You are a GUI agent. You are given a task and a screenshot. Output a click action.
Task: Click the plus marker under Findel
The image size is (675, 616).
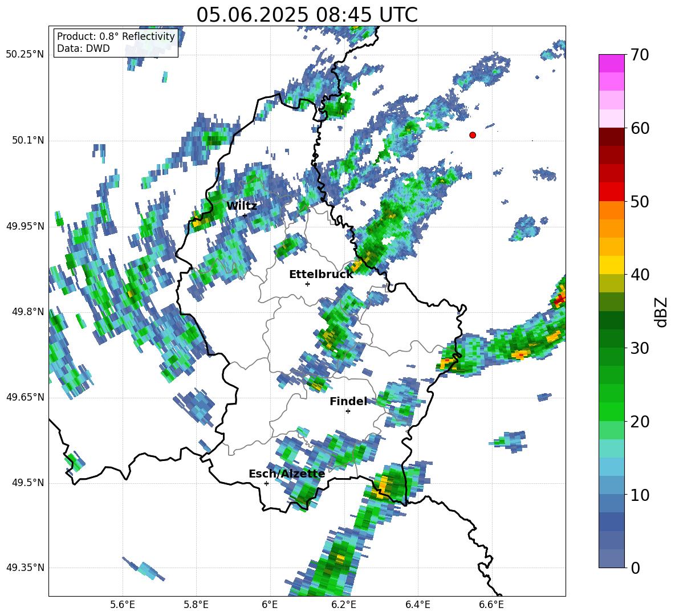(x=348, y=411)
